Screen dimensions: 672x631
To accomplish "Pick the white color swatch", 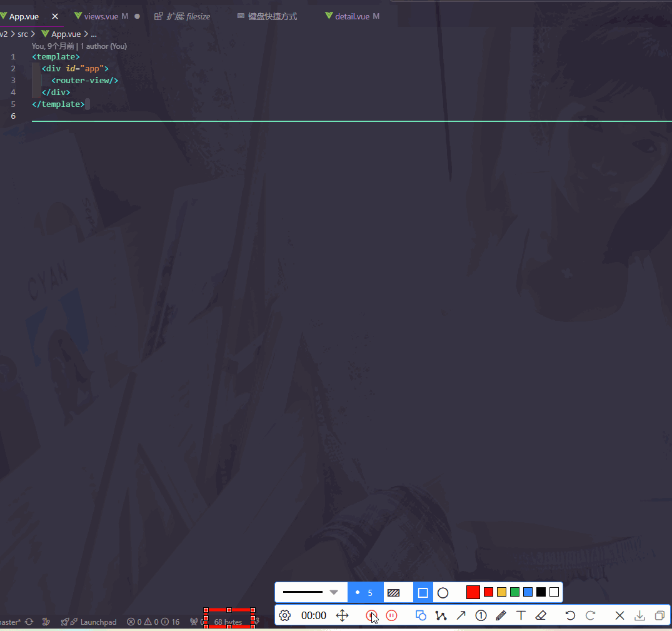I will [x=554, y=592].
